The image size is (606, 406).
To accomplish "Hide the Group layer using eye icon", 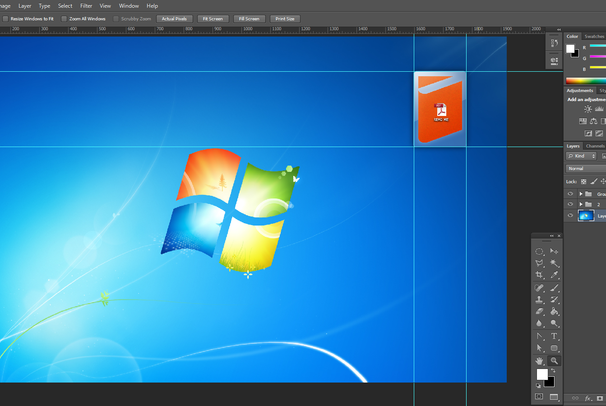I will 571,193.
